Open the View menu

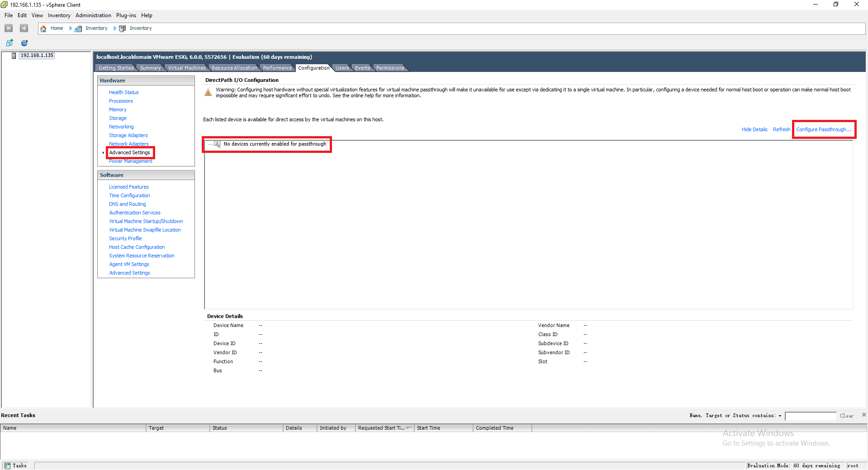coord(37,15)
